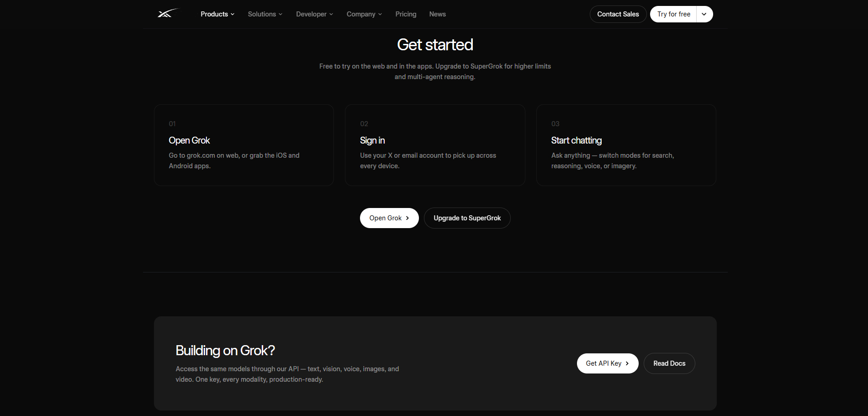
Task: Expand the Solutions chevron arrow
Action: pyautogui.click(x=281, y=14)
